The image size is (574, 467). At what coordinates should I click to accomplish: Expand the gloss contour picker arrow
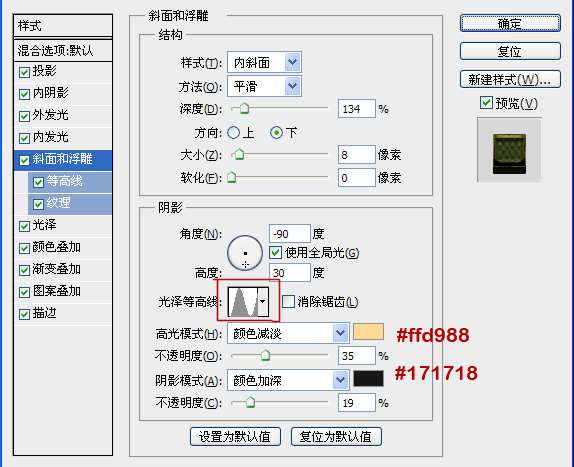click(x=263, y=302)
